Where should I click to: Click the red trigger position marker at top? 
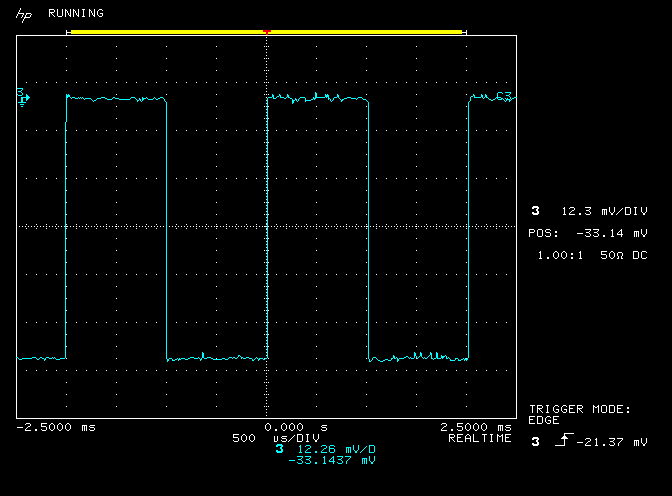(x=266, y=32)
